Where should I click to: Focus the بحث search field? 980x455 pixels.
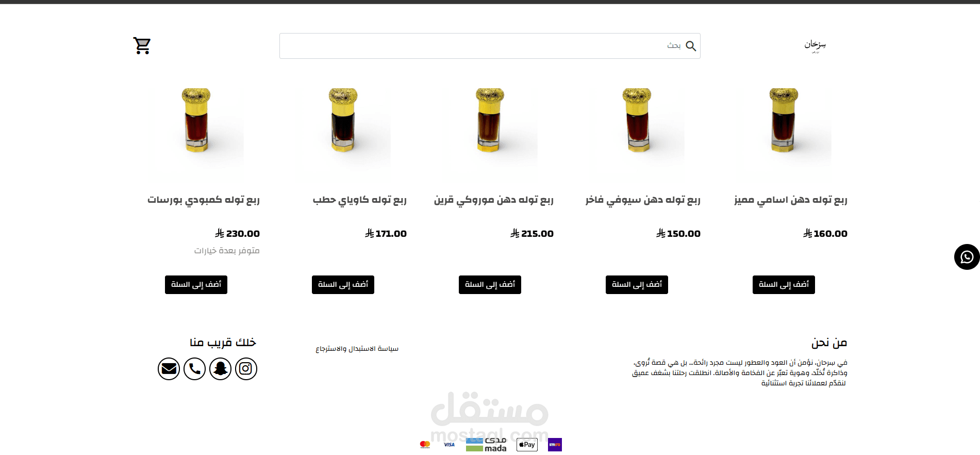tap(490, 46)
